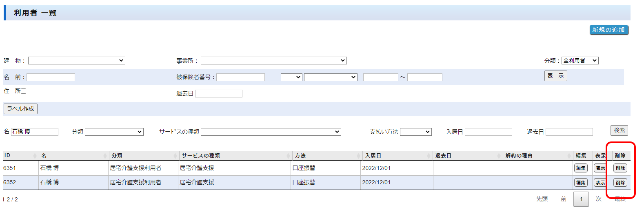Delete the record with ID 6352

[620, 183]
